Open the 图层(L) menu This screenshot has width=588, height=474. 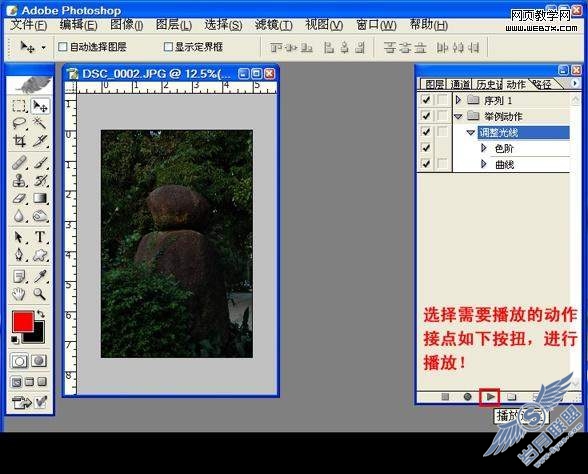[174, 25]
